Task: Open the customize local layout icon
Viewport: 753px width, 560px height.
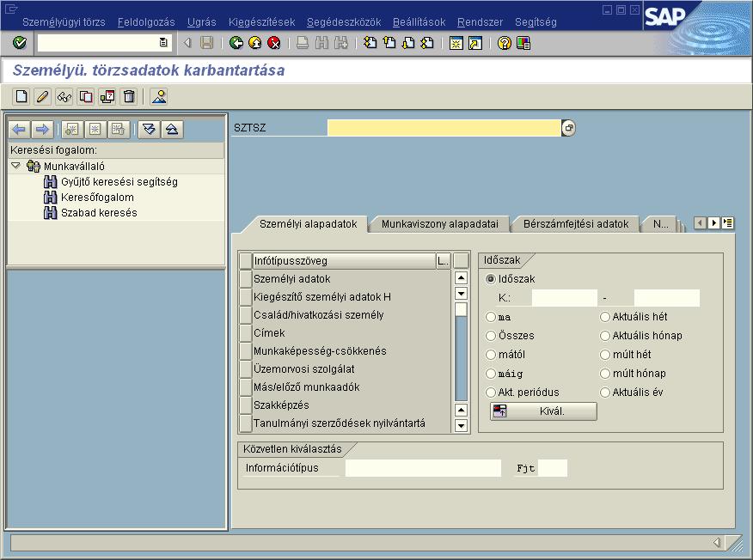Action: click(523, 43)
